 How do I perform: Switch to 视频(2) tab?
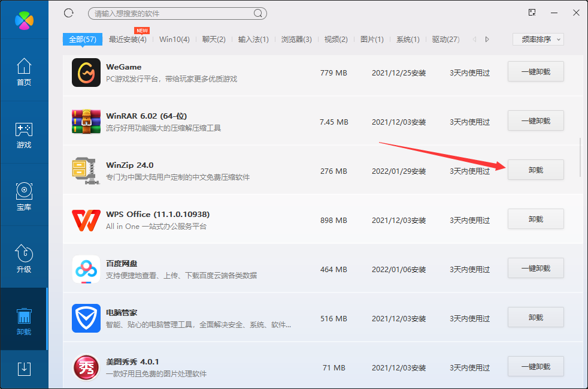tap(336, 40)
